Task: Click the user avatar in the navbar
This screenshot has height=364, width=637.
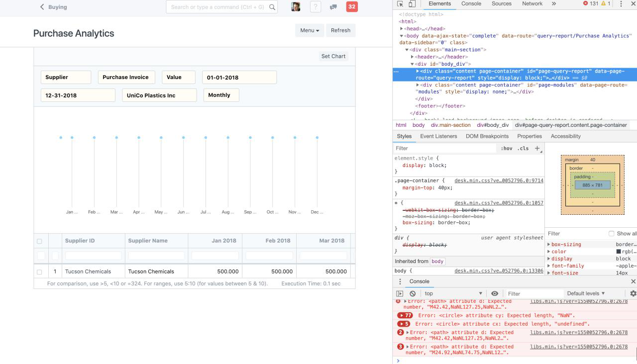Action: [295, 6]
